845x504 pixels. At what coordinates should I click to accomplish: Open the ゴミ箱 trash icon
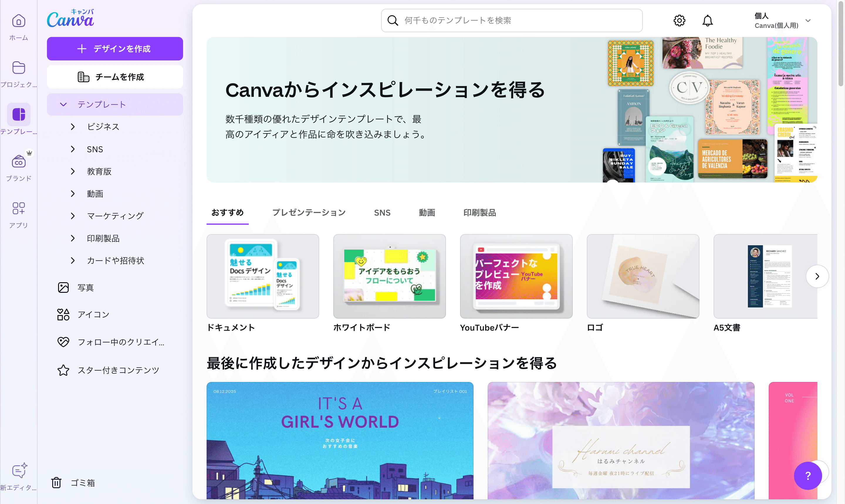56,482
